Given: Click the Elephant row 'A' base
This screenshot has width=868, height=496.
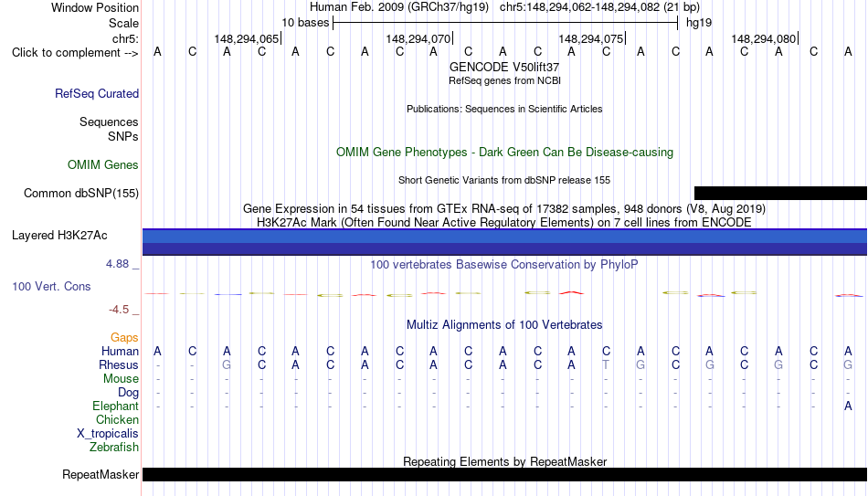Looking at the screenshot, I should [848, 406].
